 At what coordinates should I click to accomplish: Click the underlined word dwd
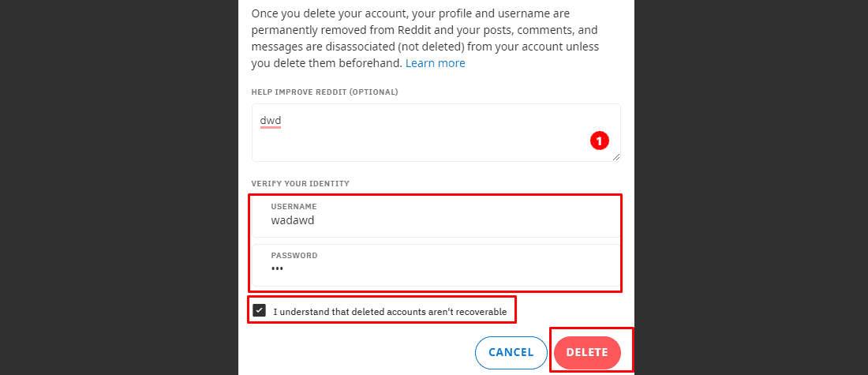(x=271, y=120)
